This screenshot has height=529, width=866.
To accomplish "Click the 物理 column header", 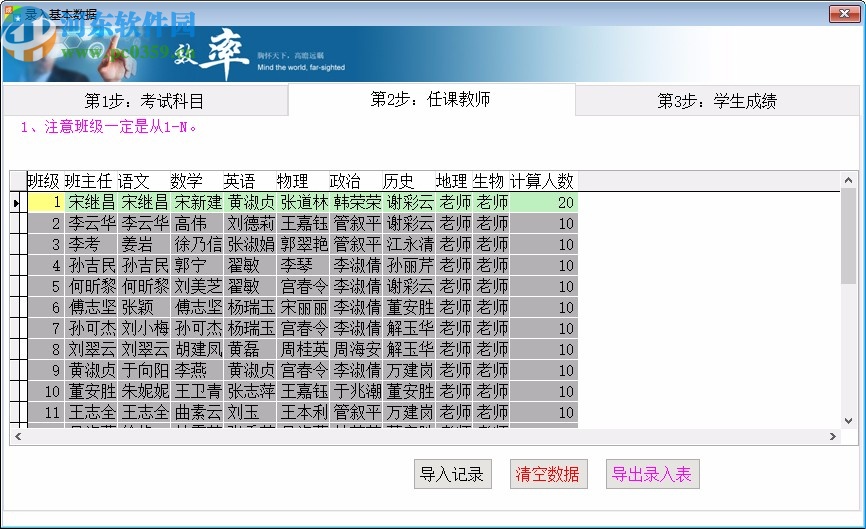I will click(x=303, y=181).
